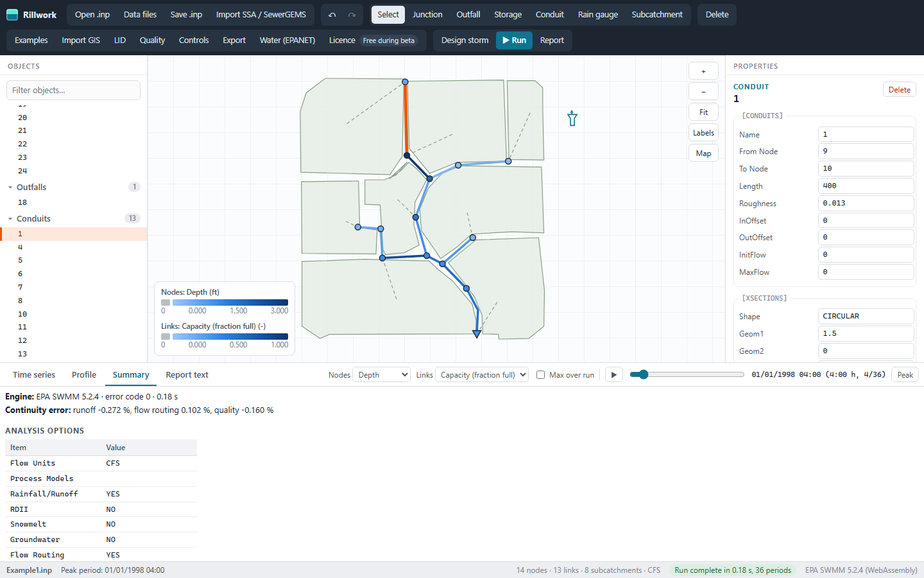Open the Report
Image resolution: width=924 pixels, height=578 pixels.
click(552, 40)
